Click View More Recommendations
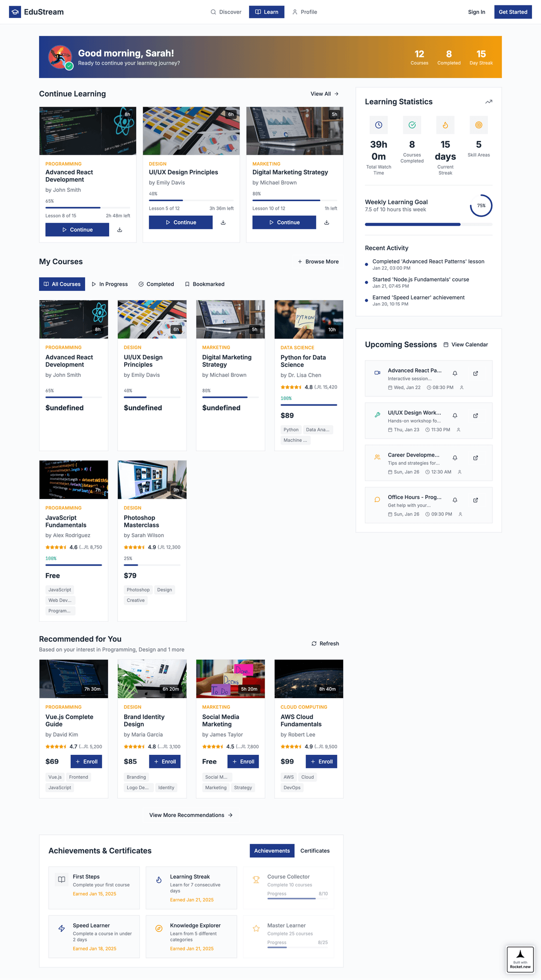Viewport: 541px width, 980px height. tap(191, 815)
